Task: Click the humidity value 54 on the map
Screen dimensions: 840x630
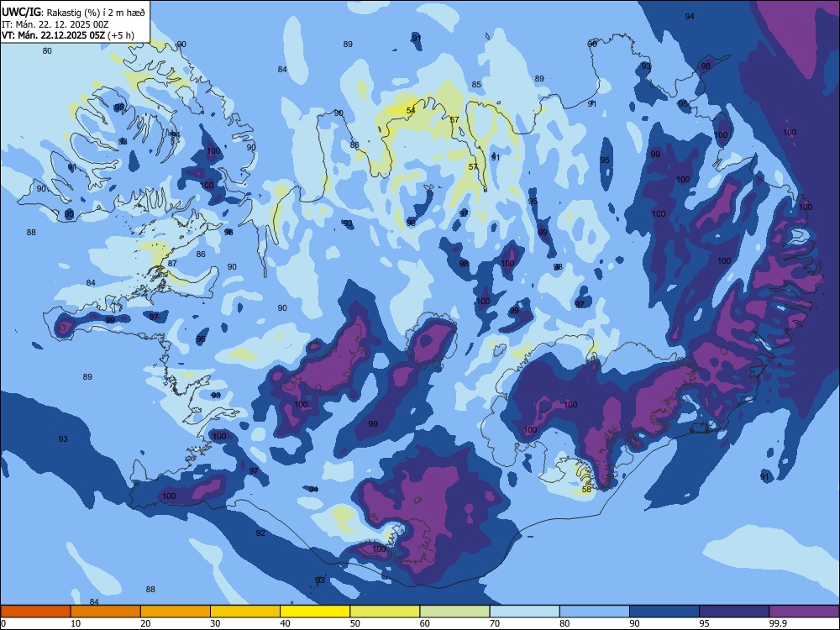Action: [411, 111]
